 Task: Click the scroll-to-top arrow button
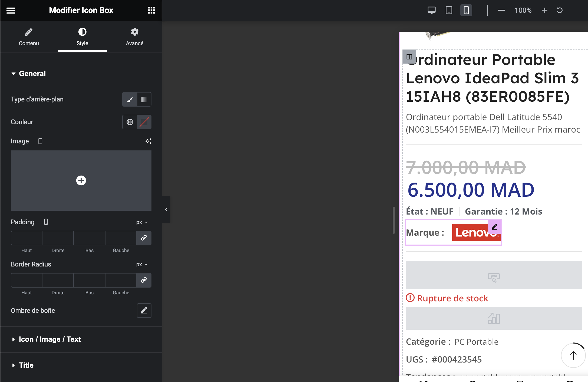click(573, 355)
